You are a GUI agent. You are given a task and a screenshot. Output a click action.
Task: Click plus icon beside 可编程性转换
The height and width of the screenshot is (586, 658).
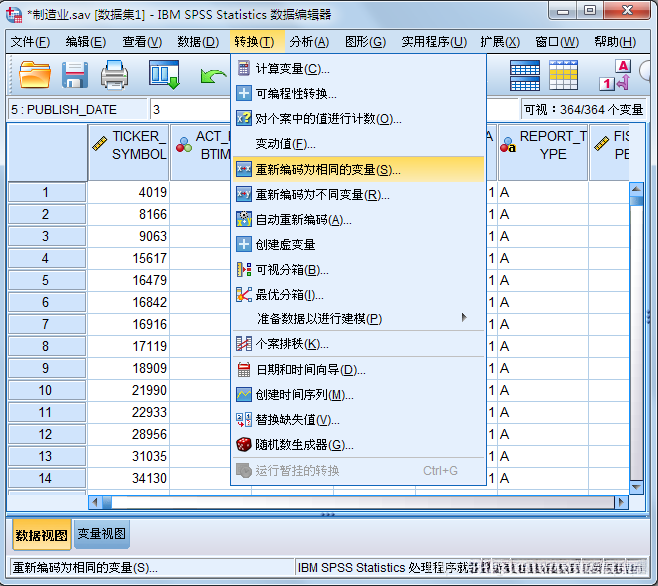tap(244, 93)
